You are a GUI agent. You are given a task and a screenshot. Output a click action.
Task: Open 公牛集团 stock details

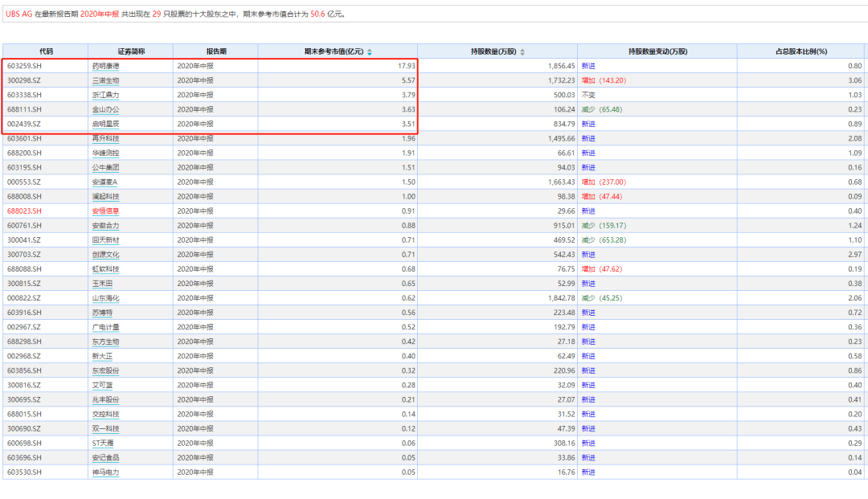coord(105,168)
